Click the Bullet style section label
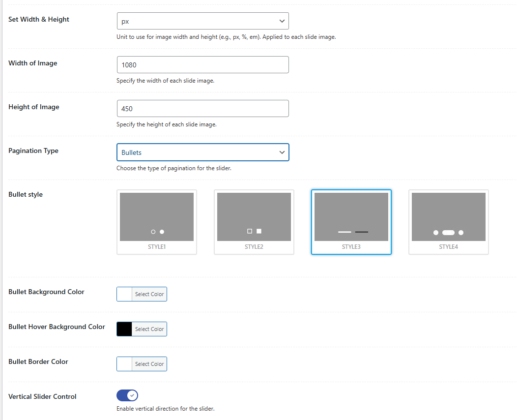Image resolution: width=517 pixels, height=420 pixels. coord(25,194)
